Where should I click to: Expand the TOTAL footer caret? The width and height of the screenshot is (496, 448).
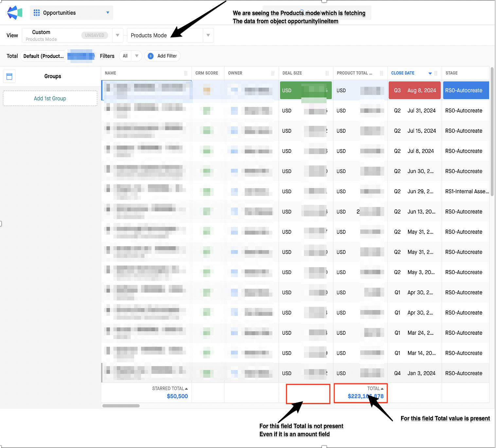coord(382,388)
